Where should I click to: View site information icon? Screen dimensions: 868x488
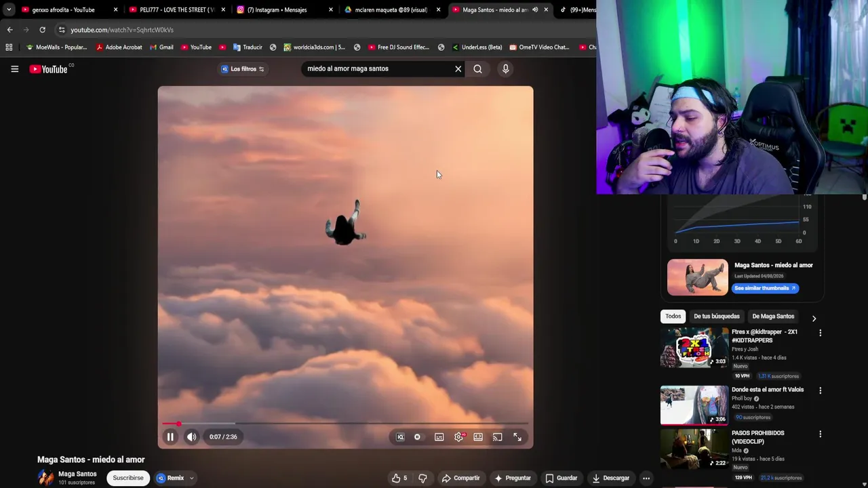(62, 30)
